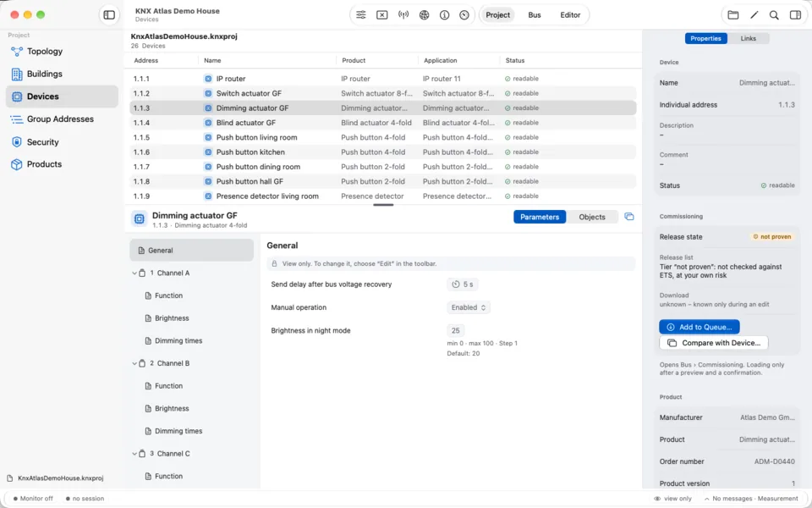
Task: Click the no session status indicator
Action: tap(85, 499)
